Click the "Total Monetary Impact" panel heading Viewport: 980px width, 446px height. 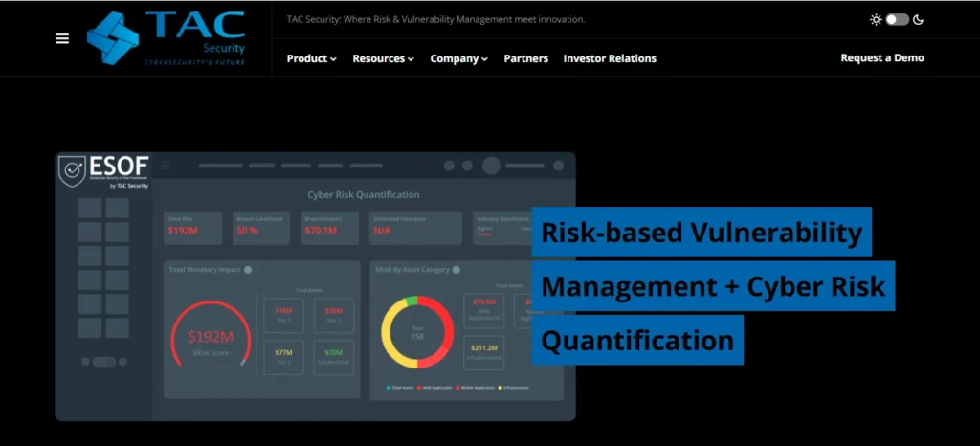pos(205,270)
